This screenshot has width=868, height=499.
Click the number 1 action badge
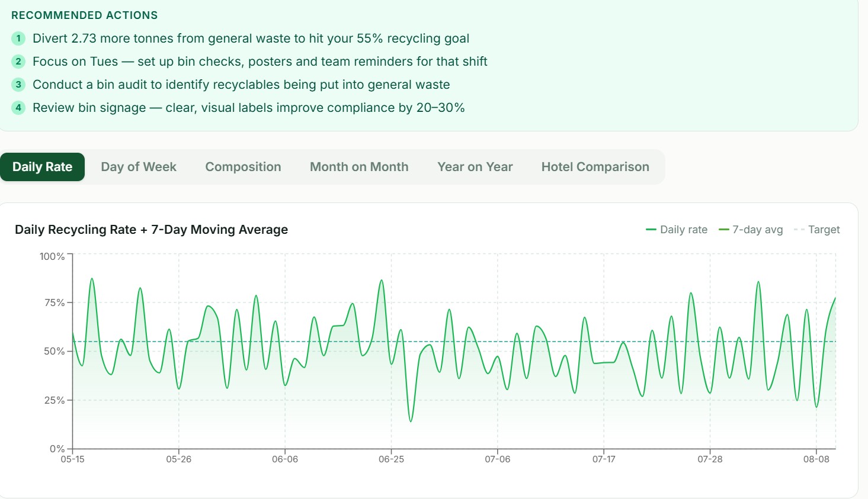pos(18,38)
